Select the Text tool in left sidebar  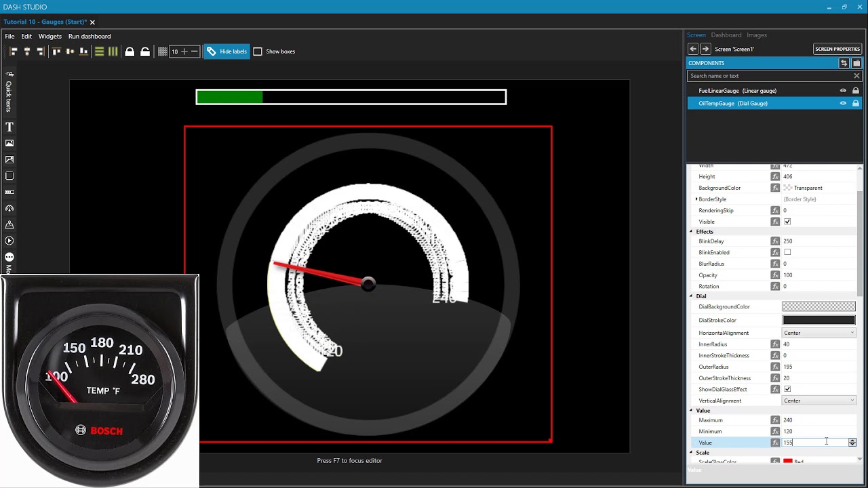[x=9, y=127]
